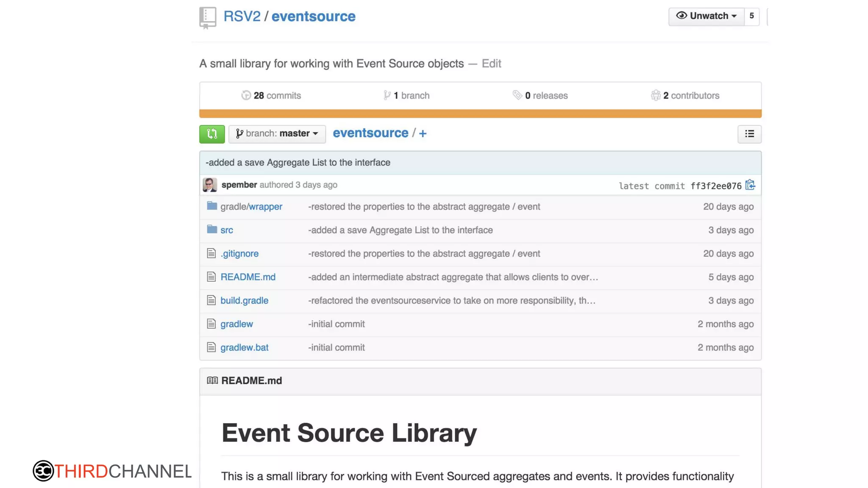Open the 2 contributors tab
Screen dimensions: 868x488
685,96
